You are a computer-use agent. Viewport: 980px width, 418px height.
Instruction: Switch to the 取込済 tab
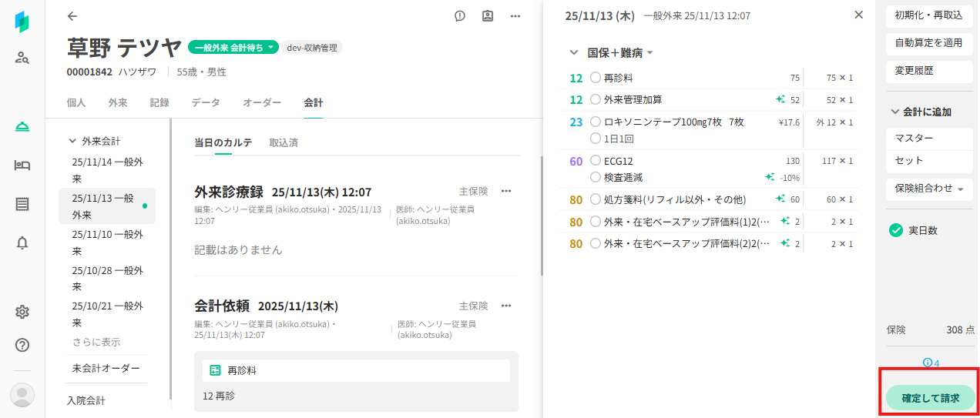coord(284,142)
